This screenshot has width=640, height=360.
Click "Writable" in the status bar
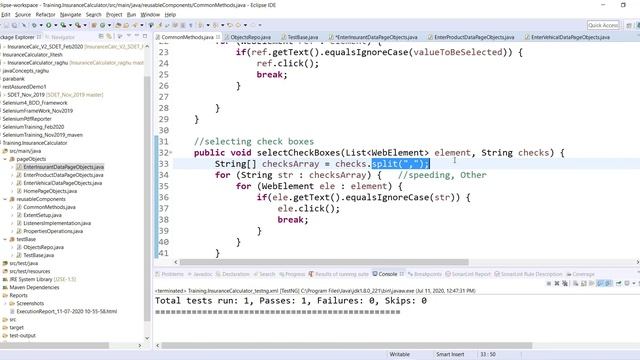(400, 354)
